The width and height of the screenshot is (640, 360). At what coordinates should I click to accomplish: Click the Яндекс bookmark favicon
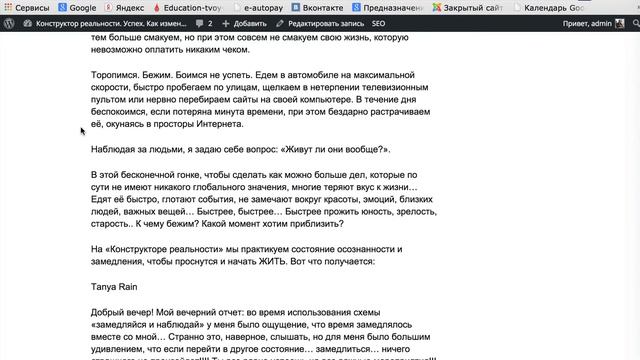(108, 7)
